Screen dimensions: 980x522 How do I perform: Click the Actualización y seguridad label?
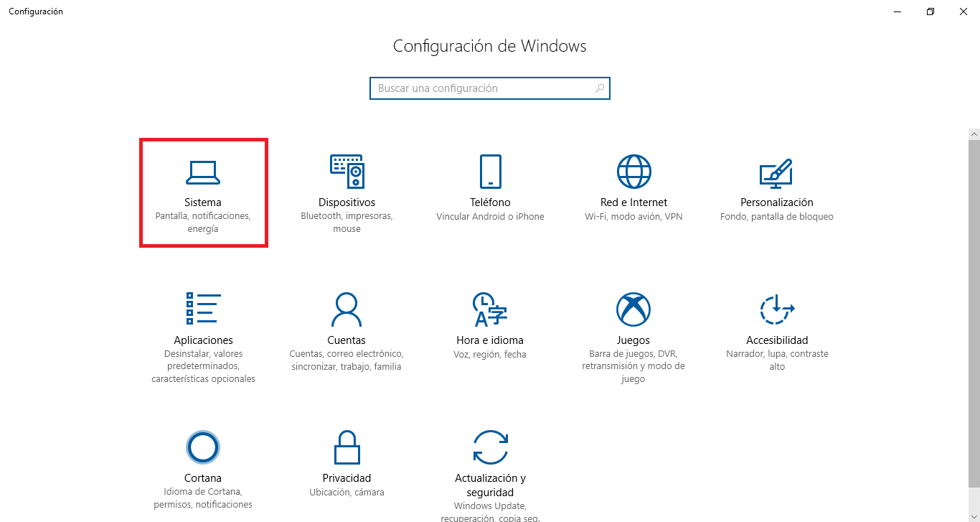490,485
